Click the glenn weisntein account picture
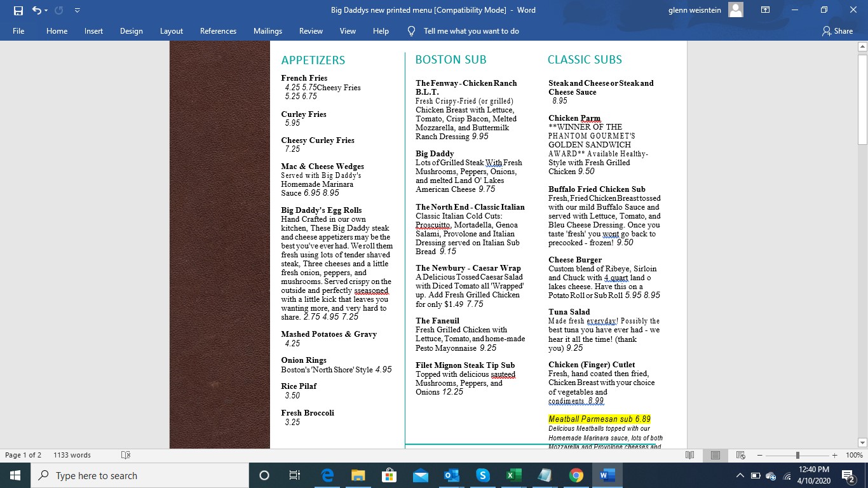 coord(736,10)
